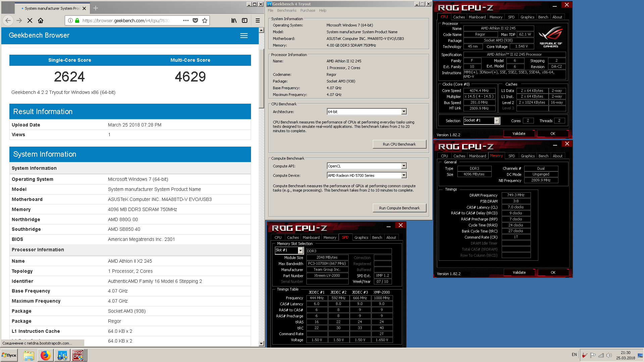Go forward in Firefox browser
The width and height of the screenshot is (644, 362).
pos(19,20)
